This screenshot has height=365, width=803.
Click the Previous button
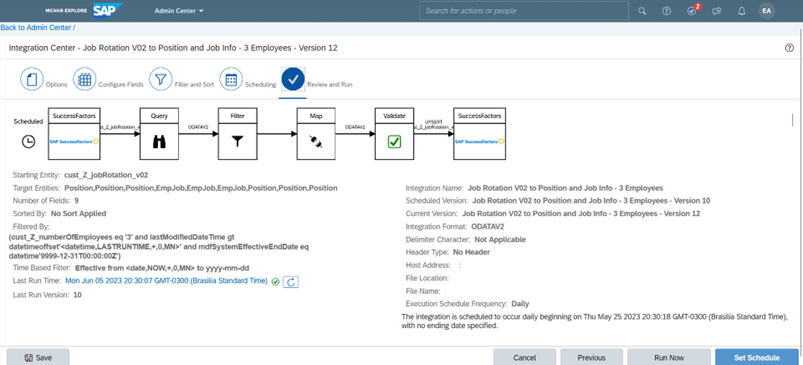(x=591, y=357)
